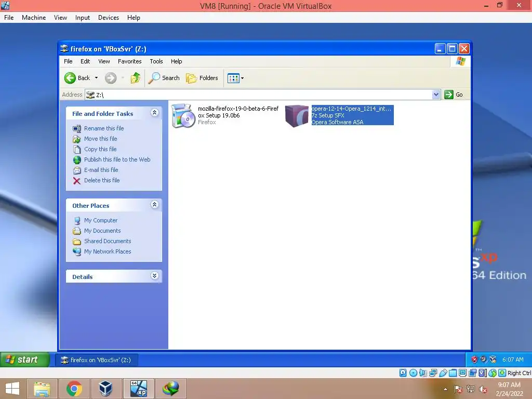Click Delete this file
532x399 pixels.
click(102, 180)
